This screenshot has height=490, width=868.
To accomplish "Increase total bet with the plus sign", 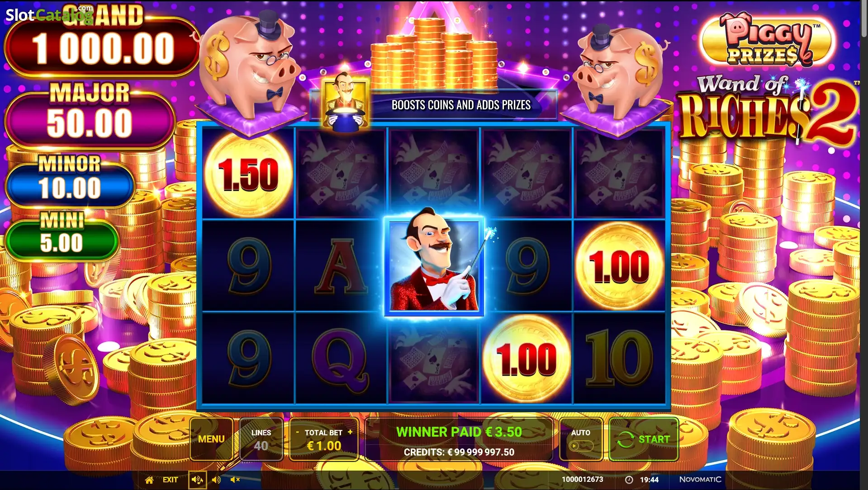I will pos(350,432).
